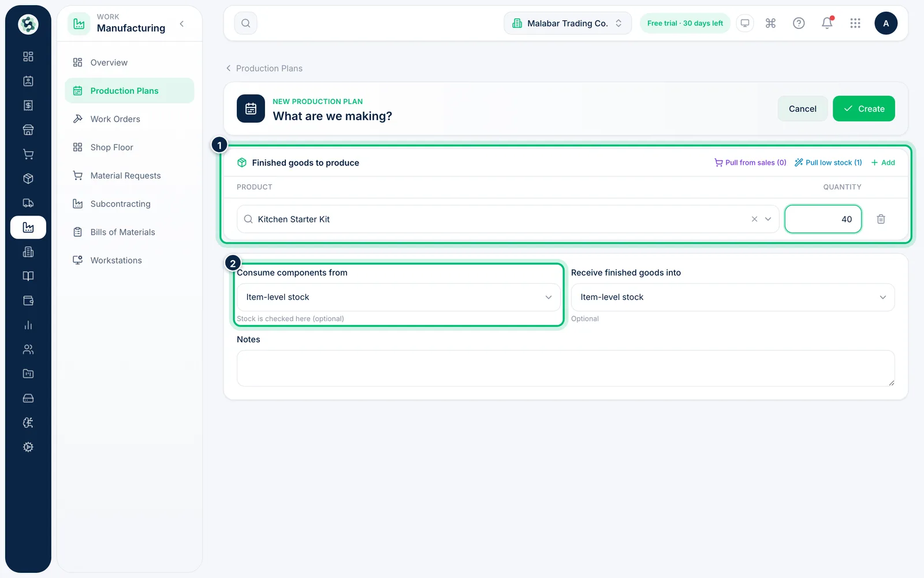Screen dimensions: 924x578
Task: Collapse the Manufacturing sidebar panel
Action: tap(182, 24)
